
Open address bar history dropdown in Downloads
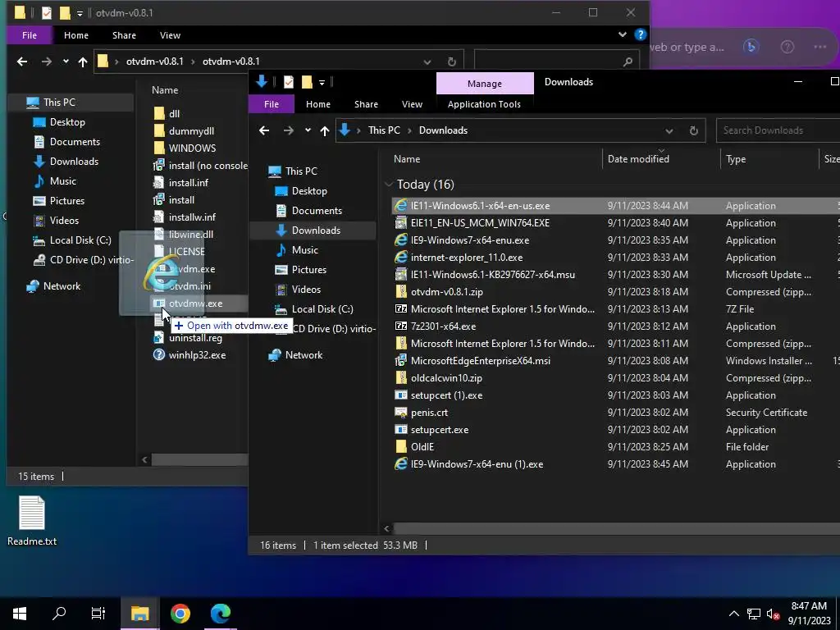[669, 130]
